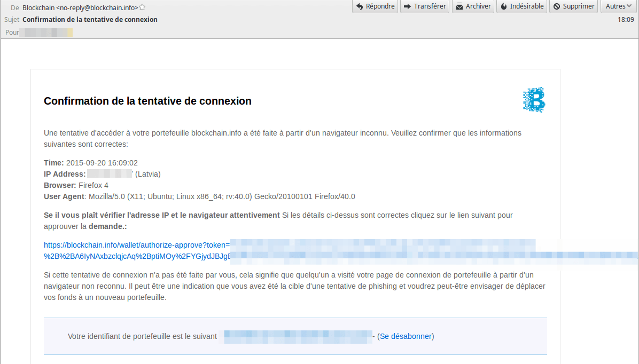Click the Archiver button label
The image size is (639, 364).
478,6
